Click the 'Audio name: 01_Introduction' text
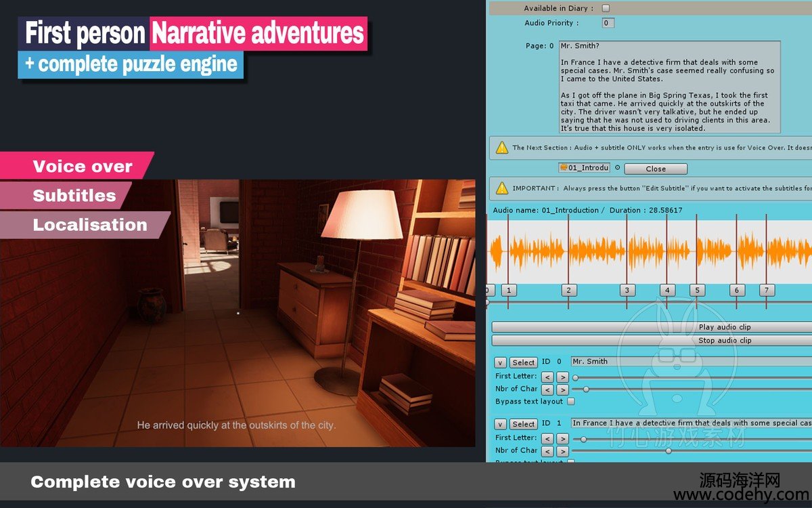This screenshot has width=812, height=508. pos(546,211)
